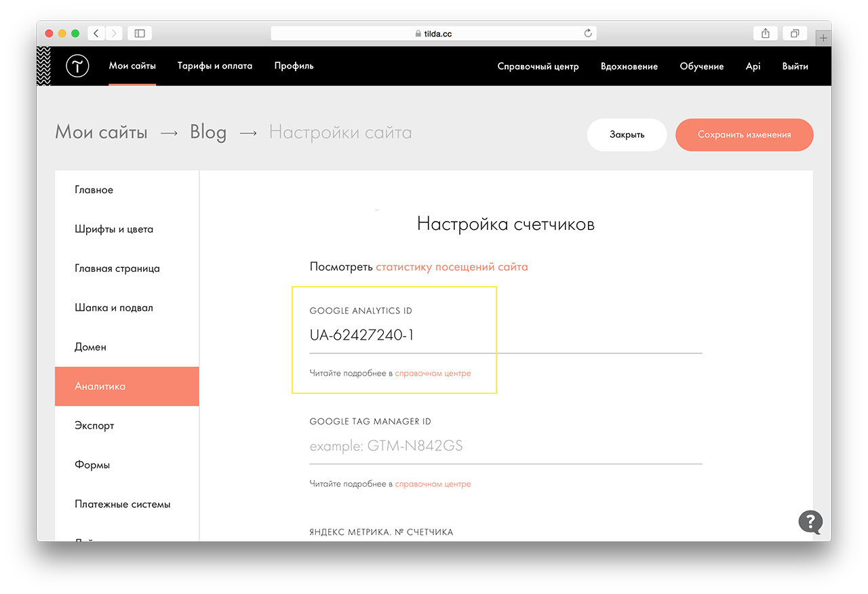Focus the Google Analytics ID field
Image resolution: width=868 pixels, height=594 pixels.
click(x=505, y=335)
